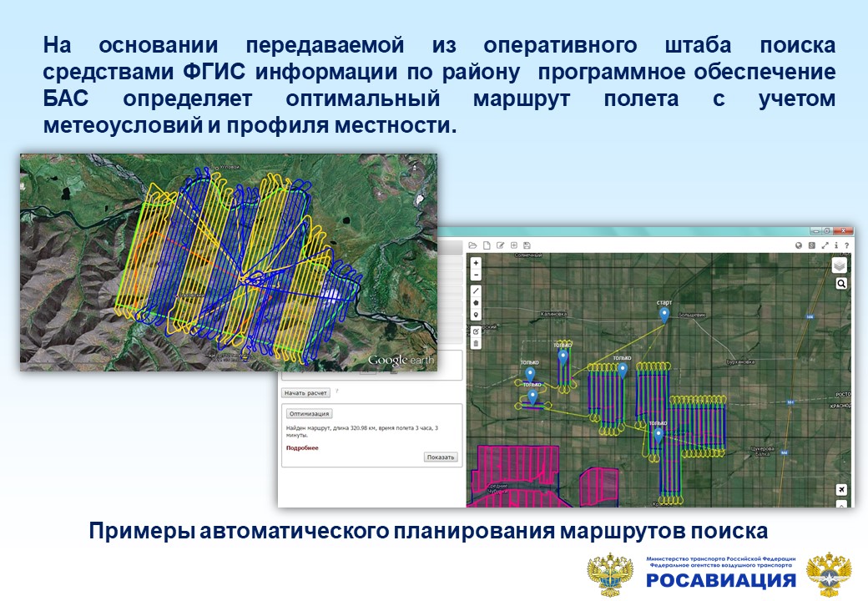Viewport: 868px width, 601px height.
Task: Click the open folder icon in toolbar
Action: pos(472,245)
